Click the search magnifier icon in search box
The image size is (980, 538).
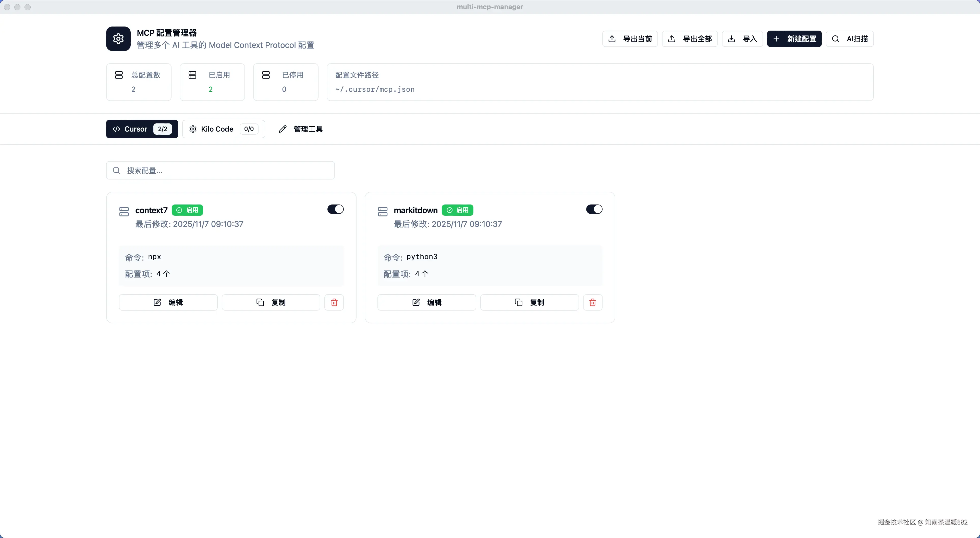(x=116, y=170)
